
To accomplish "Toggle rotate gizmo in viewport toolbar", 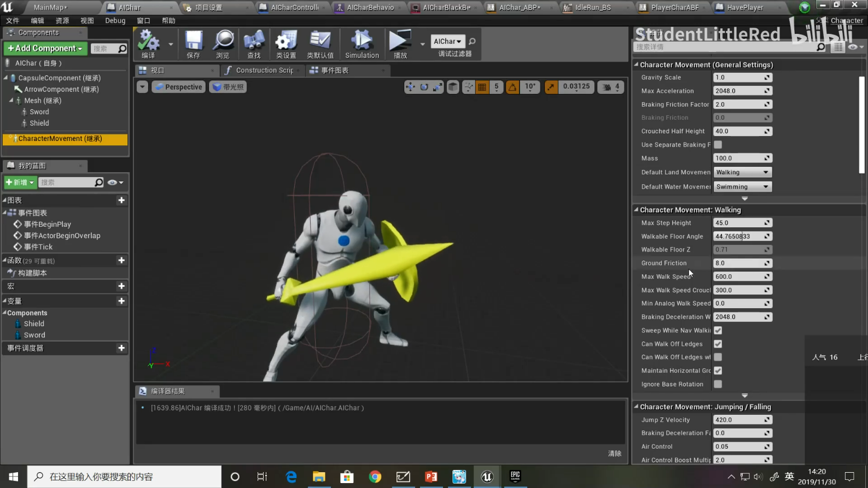I will tap(424, 87).
